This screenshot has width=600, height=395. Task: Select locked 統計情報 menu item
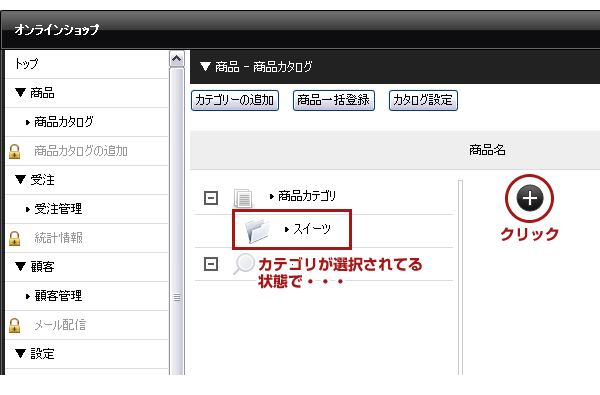click(x=58, y=238)
